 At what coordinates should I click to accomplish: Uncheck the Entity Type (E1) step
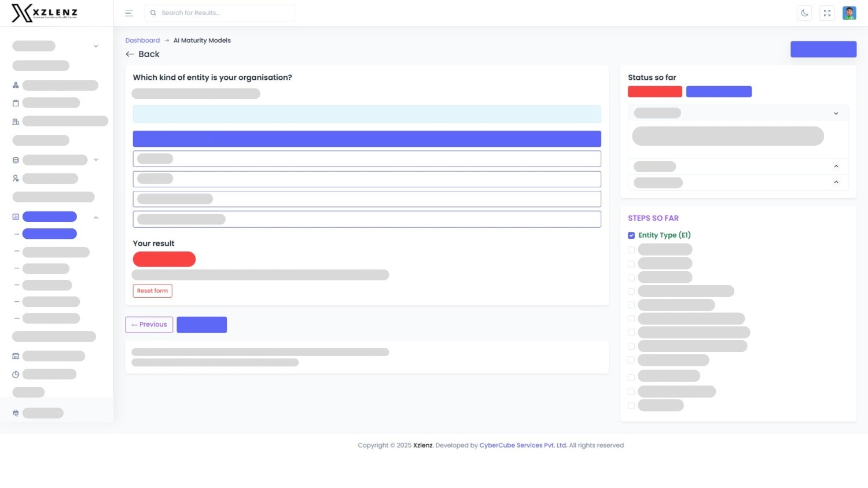click(631, 235)
